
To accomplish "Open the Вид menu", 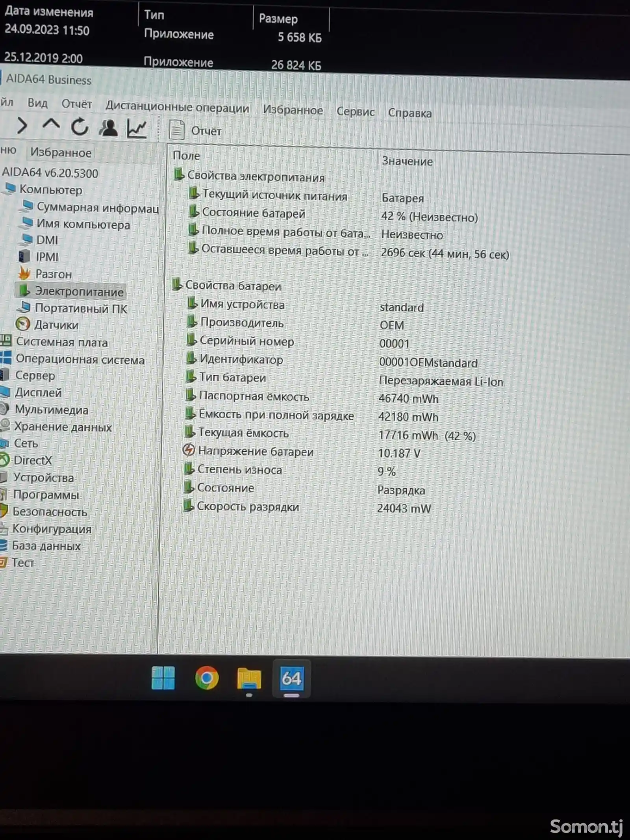I will coord(37,103).
